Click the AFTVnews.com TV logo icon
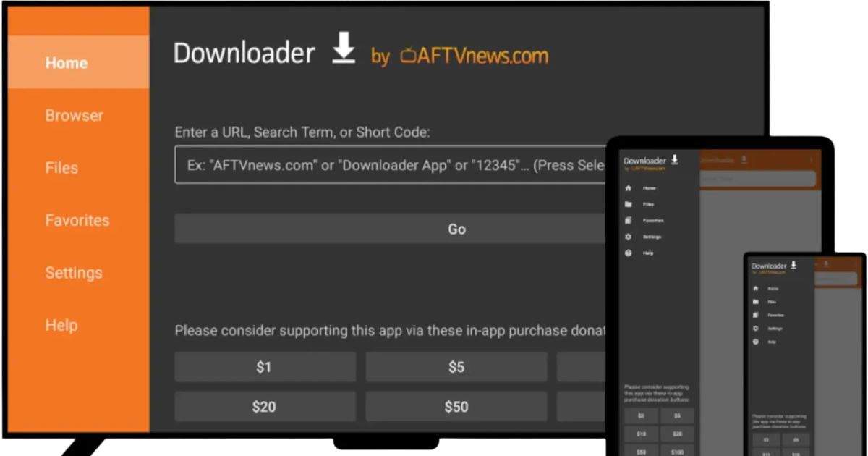 click(x=409, y=56)
